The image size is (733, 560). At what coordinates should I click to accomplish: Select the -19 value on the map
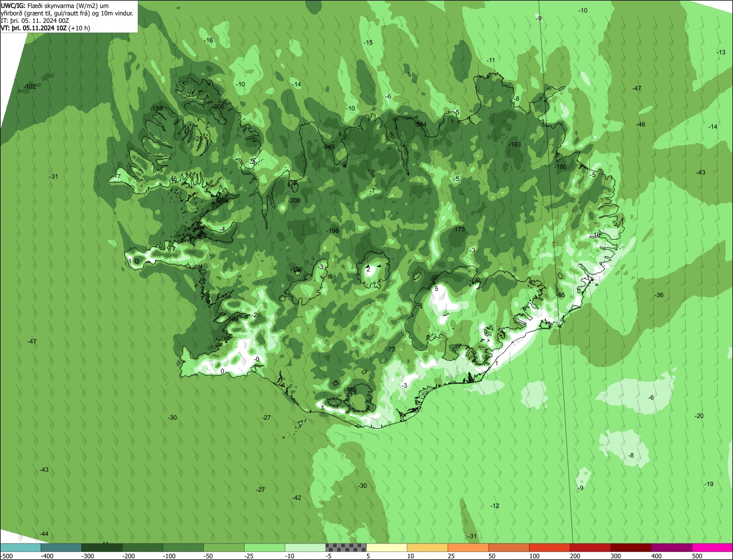click(x=709, y=484)
